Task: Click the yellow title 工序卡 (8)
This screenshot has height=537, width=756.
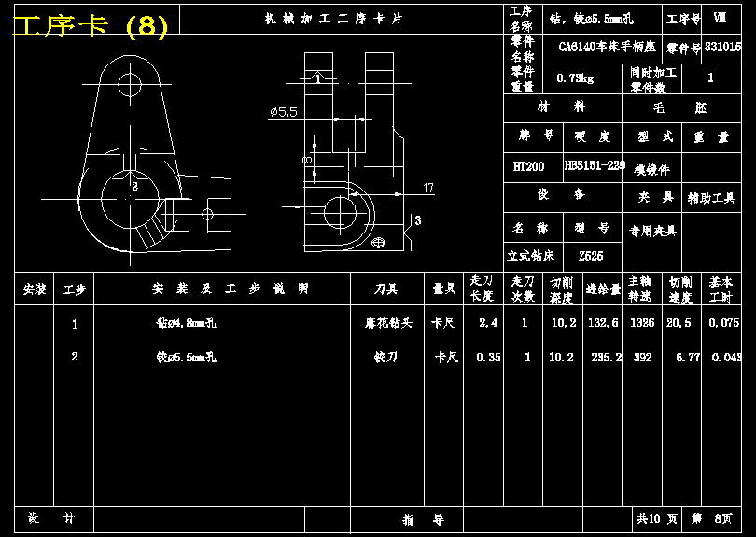Action: pos(91,25)
